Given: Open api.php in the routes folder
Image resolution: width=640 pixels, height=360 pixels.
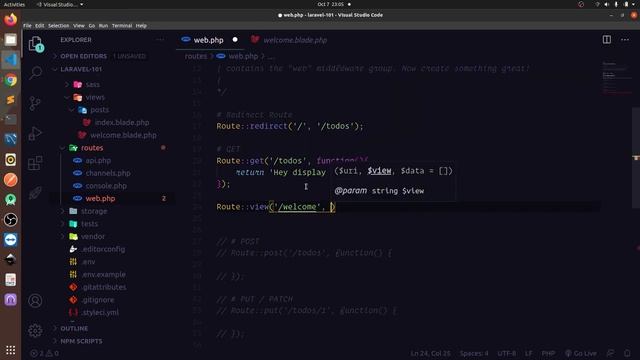Looking at the screenshot, I should 98,160.
